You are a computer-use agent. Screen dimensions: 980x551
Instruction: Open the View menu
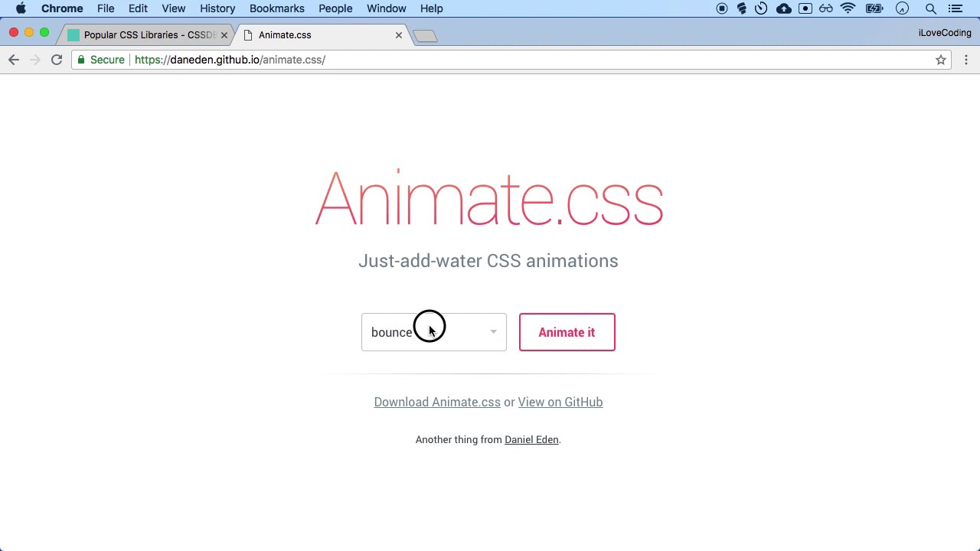tap(174, 8)
